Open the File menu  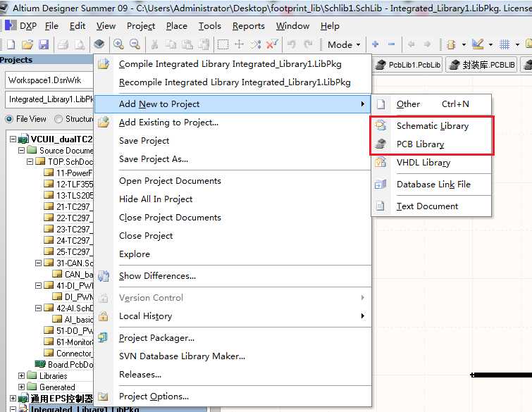pyautogui.click(x=51, y=26)
